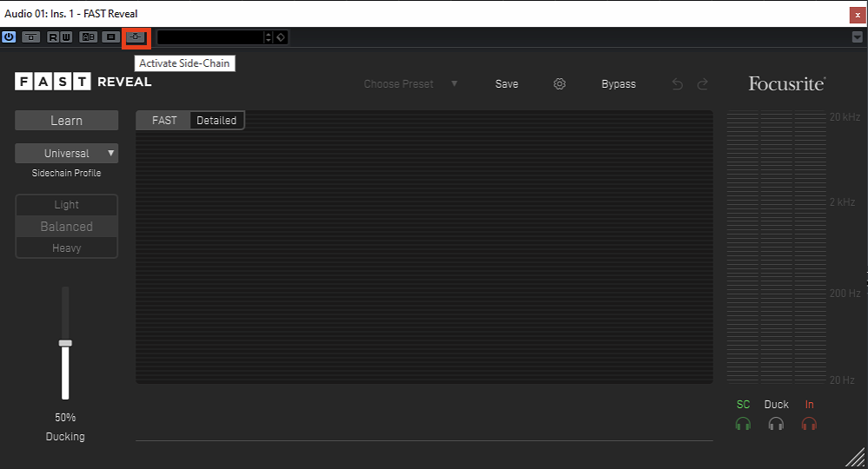Click the Bypass button
868x469 pixels.
[x=619, y=84]
